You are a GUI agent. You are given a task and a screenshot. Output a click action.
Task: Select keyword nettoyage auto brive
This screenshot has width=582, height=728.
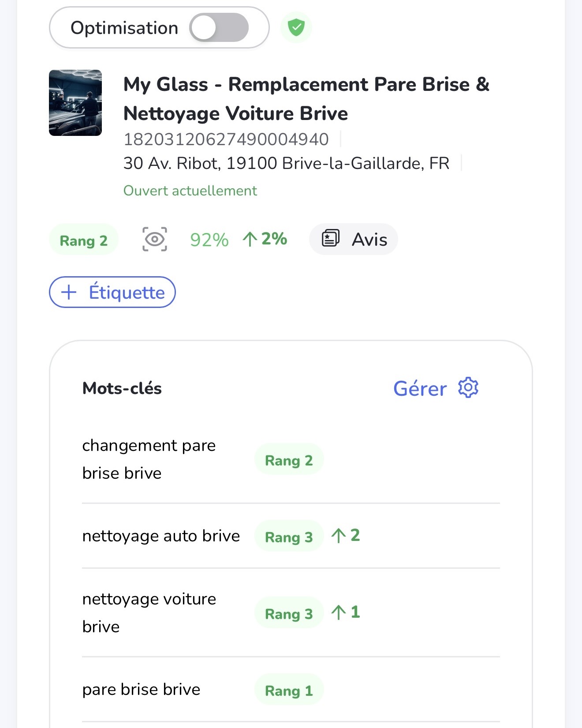pyautogui.click(x=161, y=536)
